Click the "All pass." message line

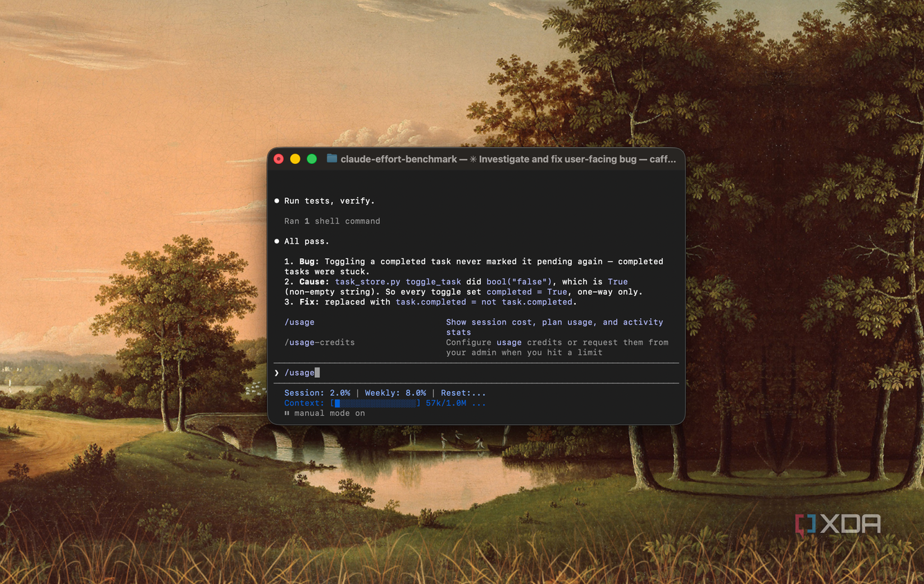pyautogui.click(x=307, y=241)
